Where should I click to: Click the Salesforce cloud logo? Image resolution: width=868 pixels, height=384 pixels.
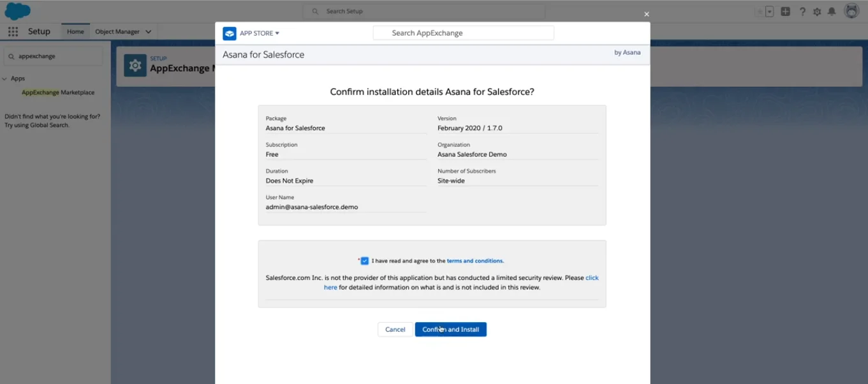pos(16,11)
